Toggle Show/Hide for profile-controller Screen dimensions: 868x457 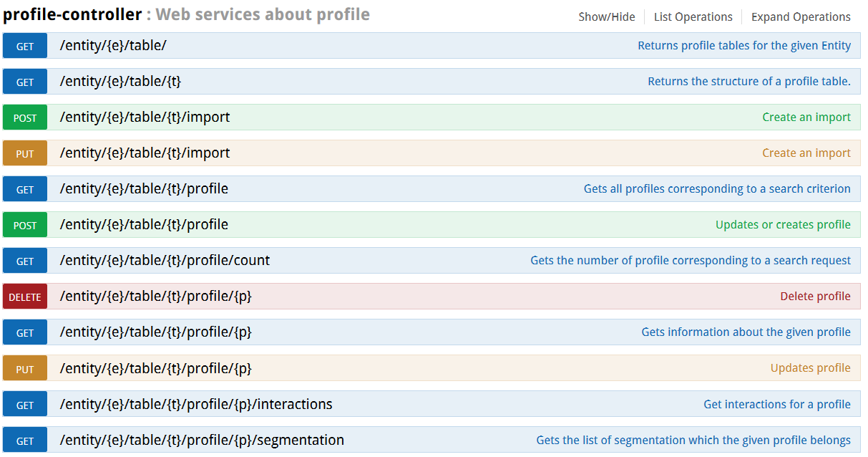(606, 16)
